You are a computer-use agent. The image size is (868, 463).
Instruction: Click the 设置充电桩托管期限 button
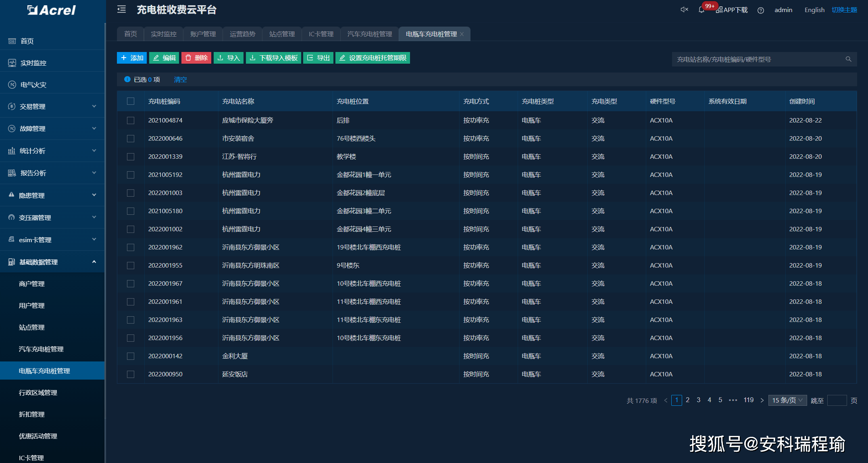coord(373,58)
